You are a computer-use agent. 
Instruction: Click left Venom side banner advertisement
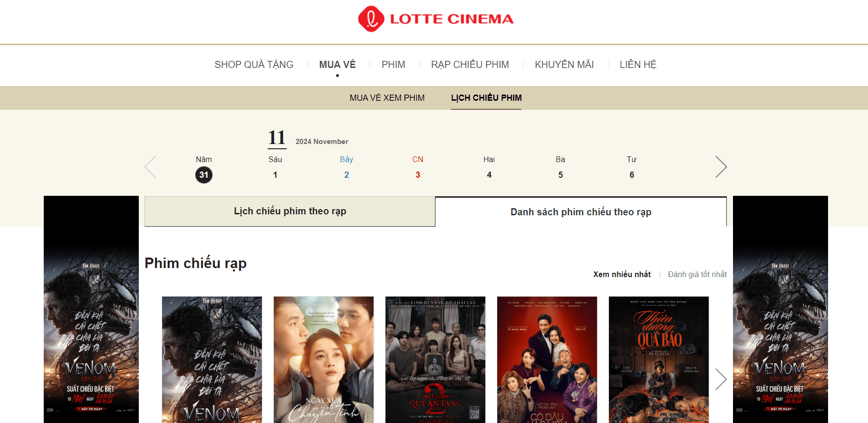click(x=91, y=309)
